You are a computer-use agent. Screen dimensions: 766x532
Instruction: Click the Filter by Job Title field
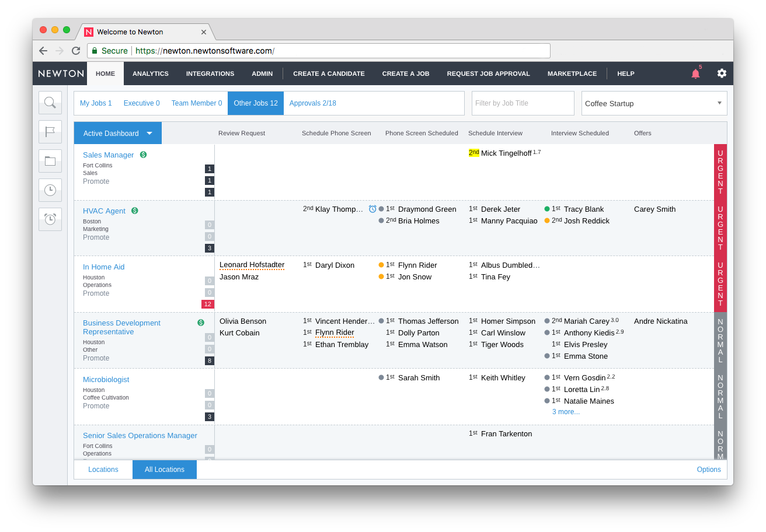[523, 103]
